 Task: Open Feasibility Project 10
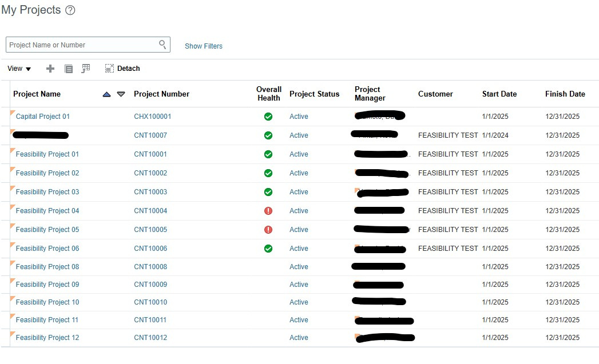pyautogui.click(x=47, y=302)
